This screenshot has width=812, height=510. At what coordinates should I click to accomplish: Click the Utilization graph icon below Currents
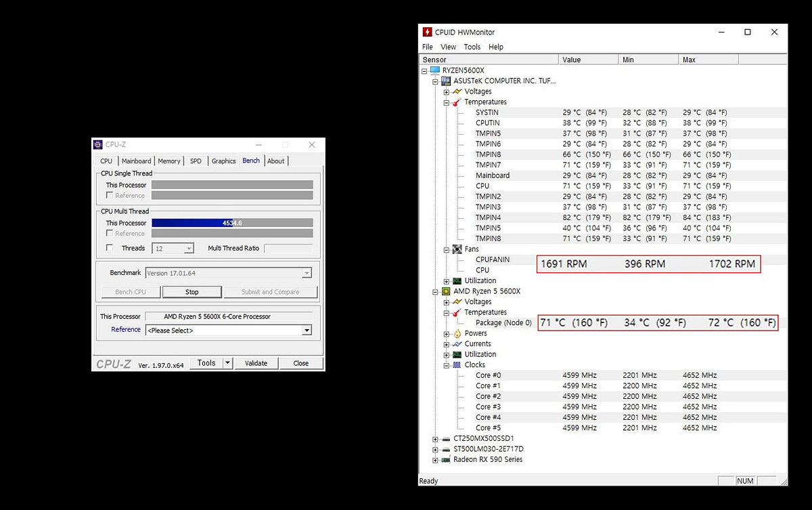point(457,354)
